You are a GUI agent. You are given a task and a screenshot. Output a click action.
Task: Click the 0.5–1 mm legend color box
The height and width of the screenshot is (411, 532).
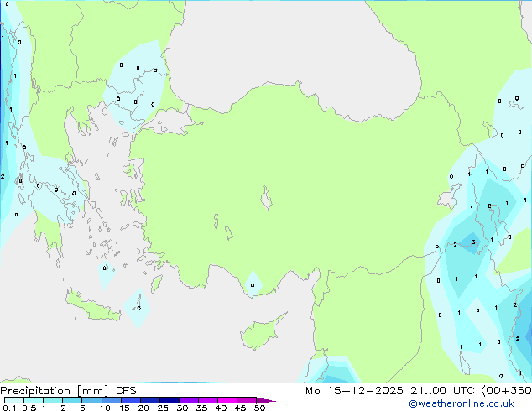34,400
